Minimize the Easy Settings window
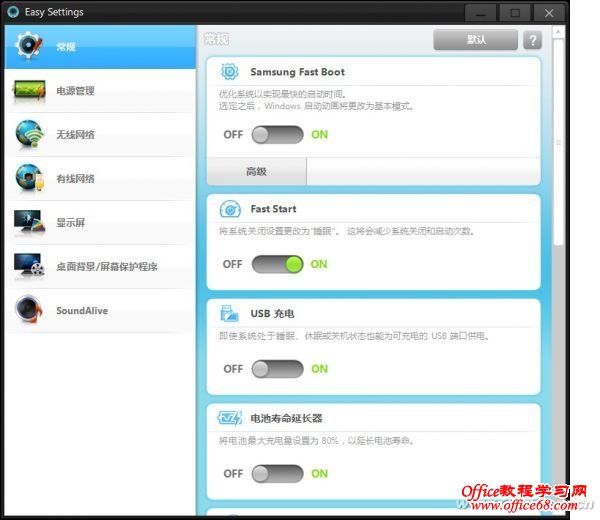 tap(481, 13)
